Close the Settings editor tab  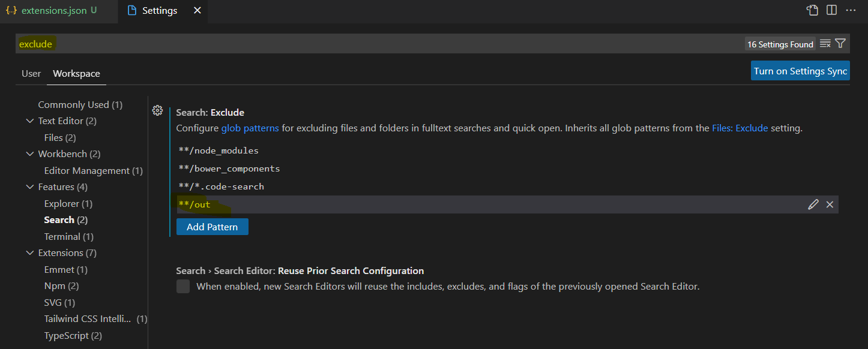(197, 11)
